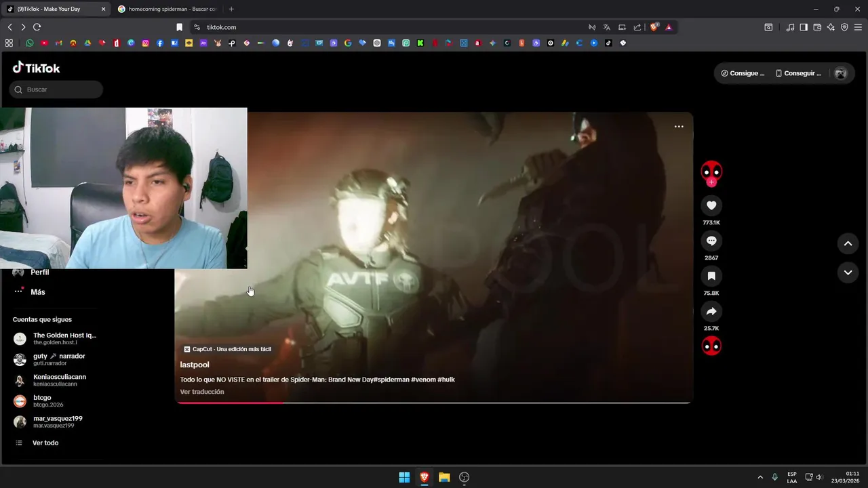Viewport: 868px width, 488px height.
Task: Open The Golden Host followed account
Action: pyautogui.click(x=56, y=338)
